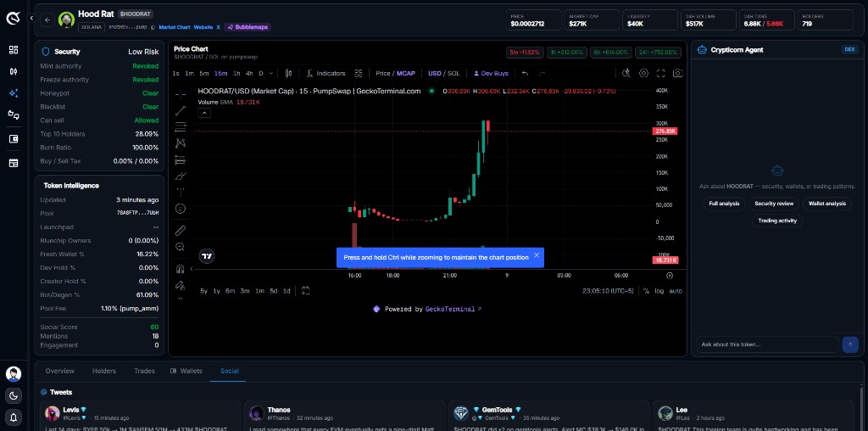
Task: Open the candlestick trading icon in sidebar
Action: [14, 71]
